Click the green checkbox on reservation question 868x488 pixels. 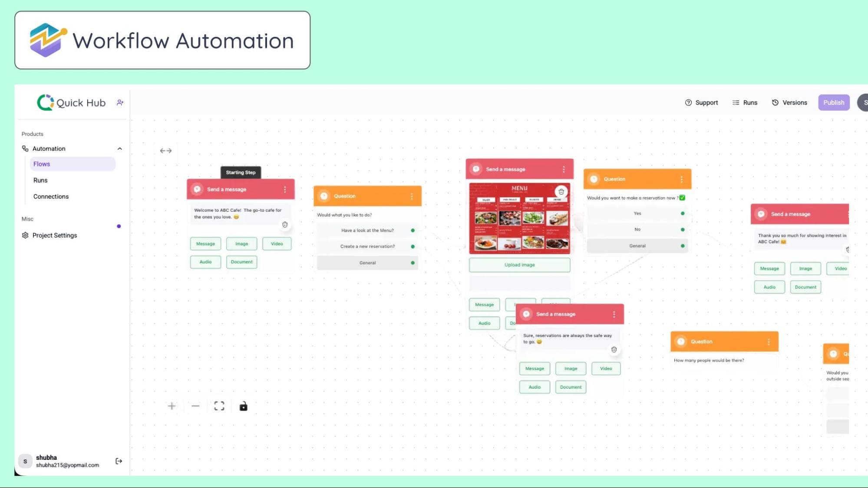[x=682, y=197]
